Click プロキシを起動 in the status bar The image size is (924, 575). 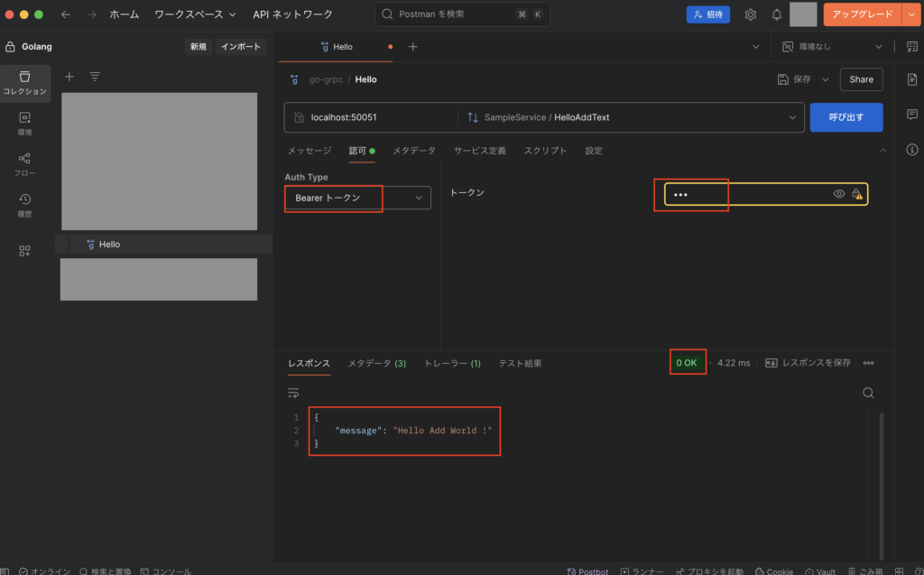click(x=709, y=570)
